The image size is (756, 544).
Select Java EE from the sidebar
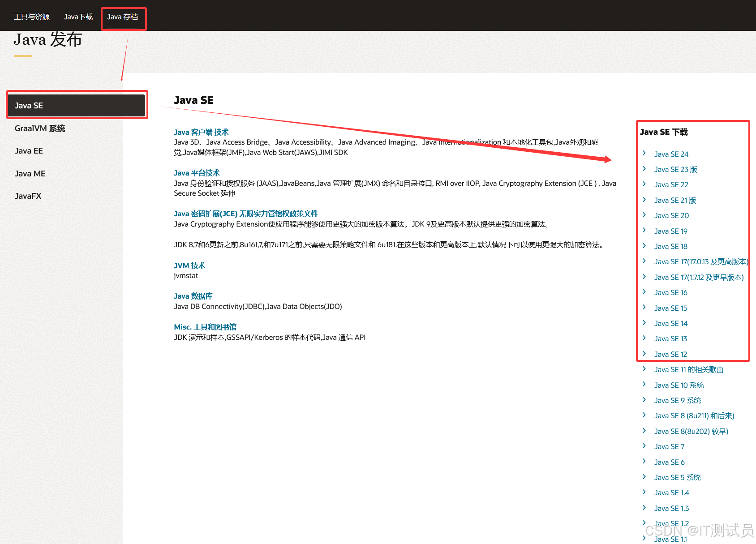tap(28, 151)
